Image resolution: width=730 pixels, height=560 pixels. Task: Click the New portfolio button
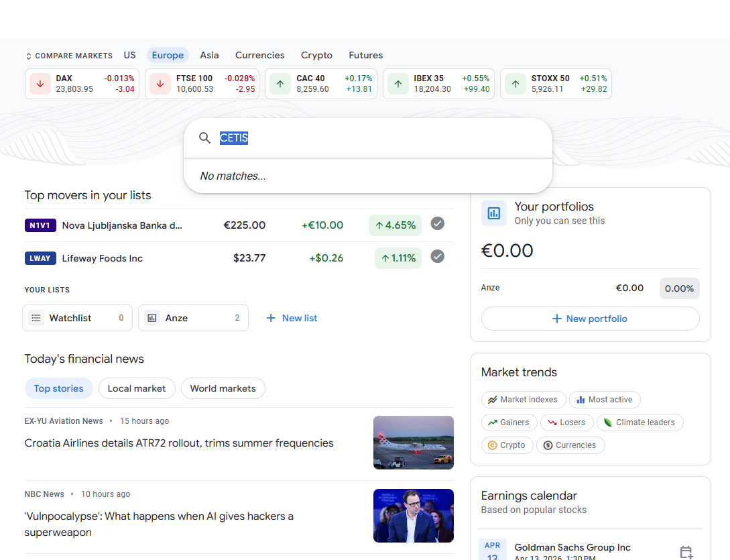tap(590, 319)
